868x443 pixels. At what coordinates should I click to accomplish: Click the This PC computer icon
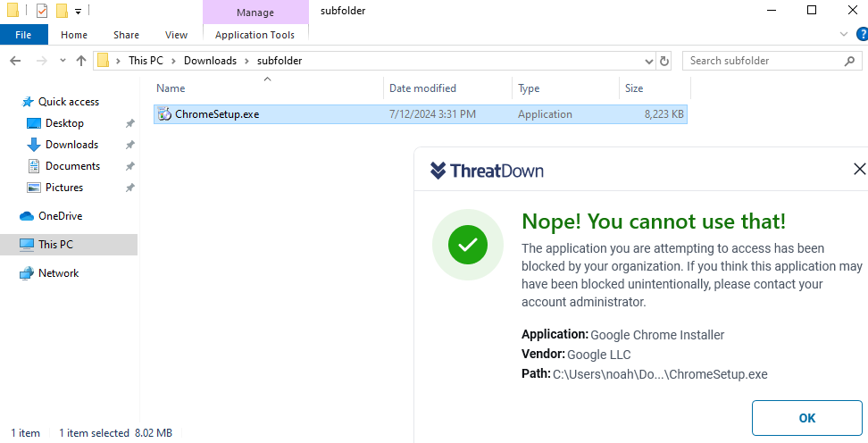[27, 244]
